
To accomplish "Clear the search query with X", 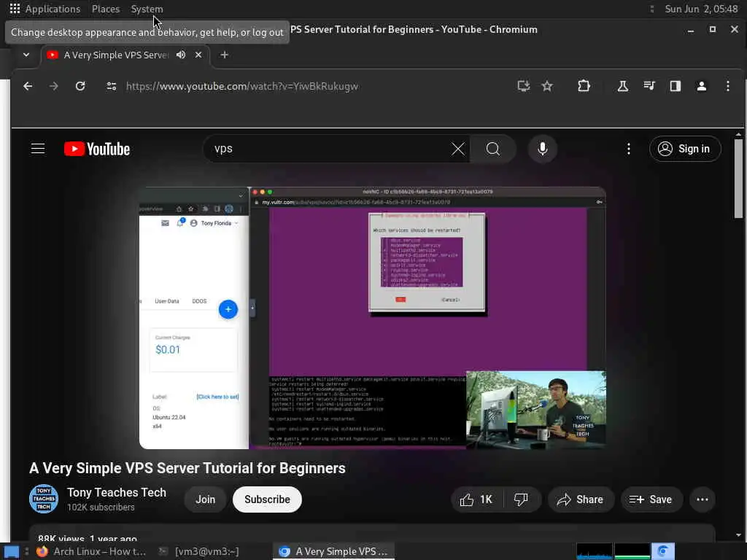I will pyautogui.click(x=458, y=149).
